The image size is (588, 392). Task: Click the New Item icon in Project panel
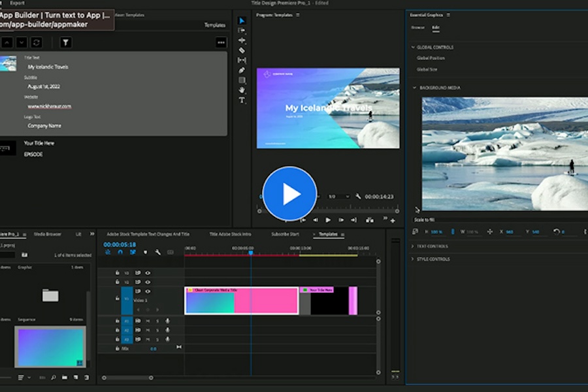tap(76, 378)
